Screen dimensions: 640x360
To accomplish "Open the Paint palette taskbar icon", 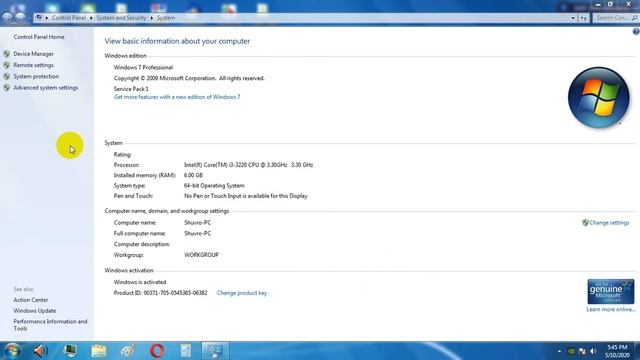I will (128, 351).
